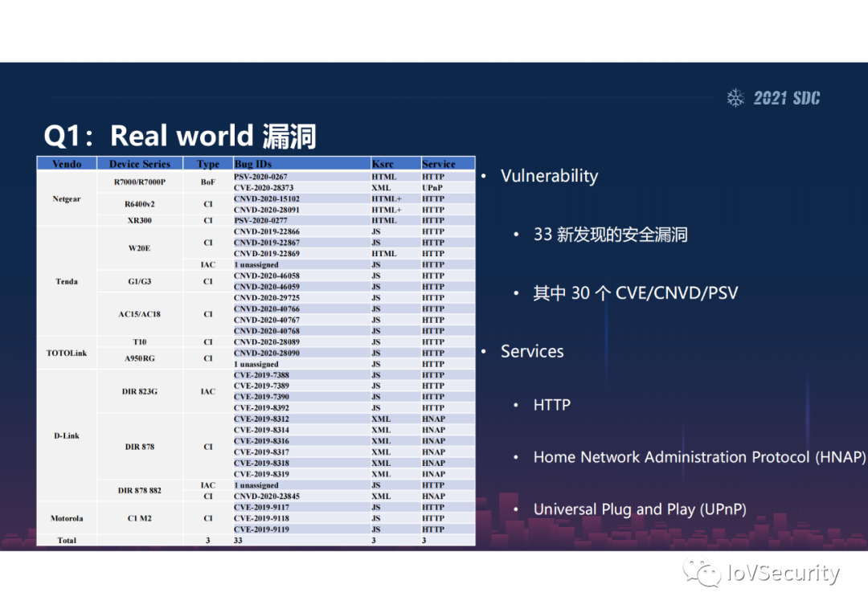
Task: Click bug ID 'CVE-2019-8312'
Action: tap(261, 419)
